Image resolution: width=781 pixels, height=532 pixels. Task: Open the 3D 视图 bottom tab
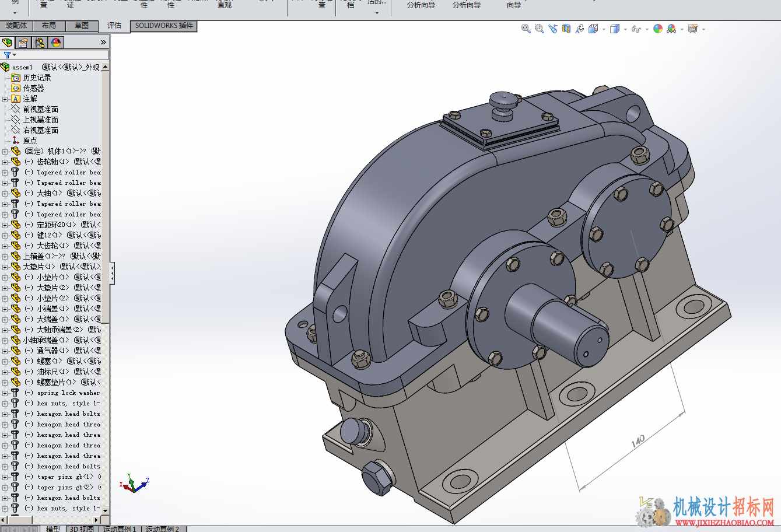click(81, 529)
